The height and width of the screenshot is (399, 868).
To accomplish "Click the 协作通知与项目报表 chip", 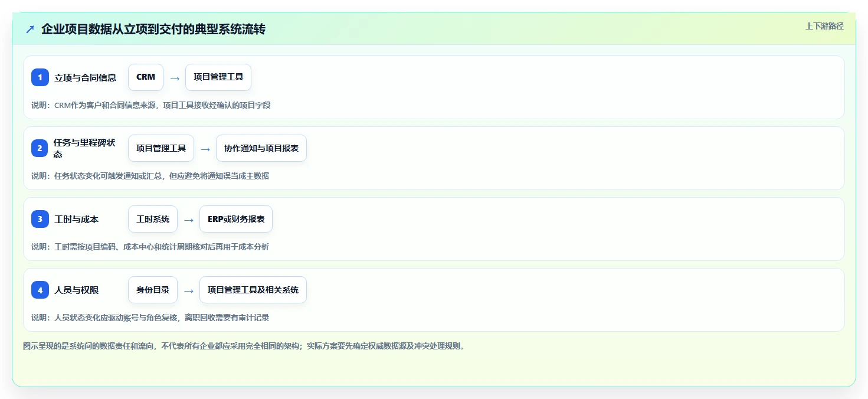I will [x=261, y=148].
